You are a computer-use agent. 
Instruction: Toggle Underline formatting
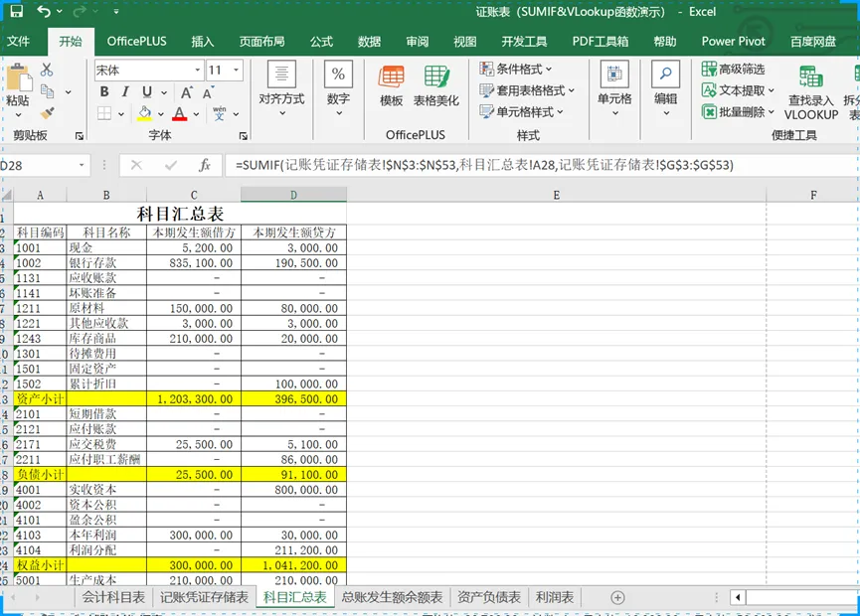pyautogui.click(x=147, y=91)
